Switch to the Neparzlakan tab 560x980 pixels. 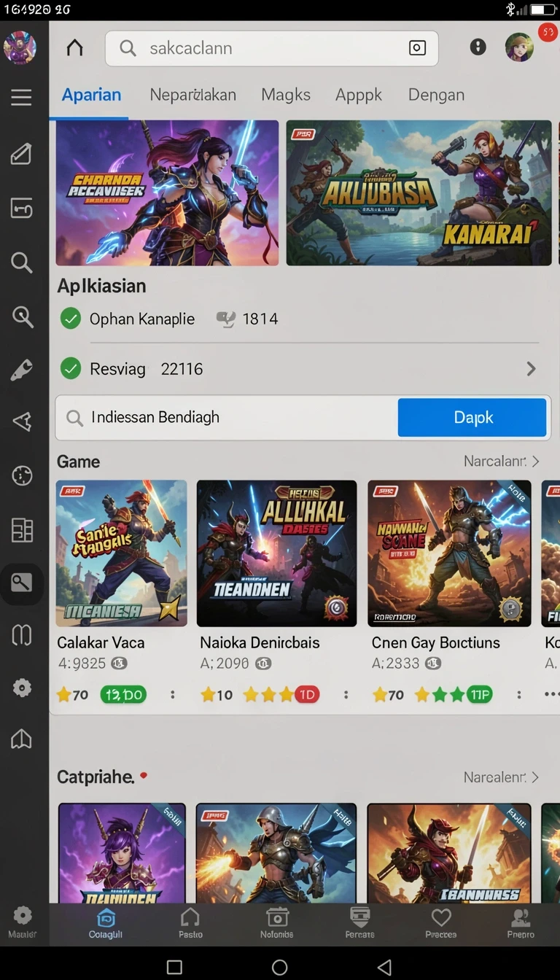pyautogui.click(x=193, y=95)
